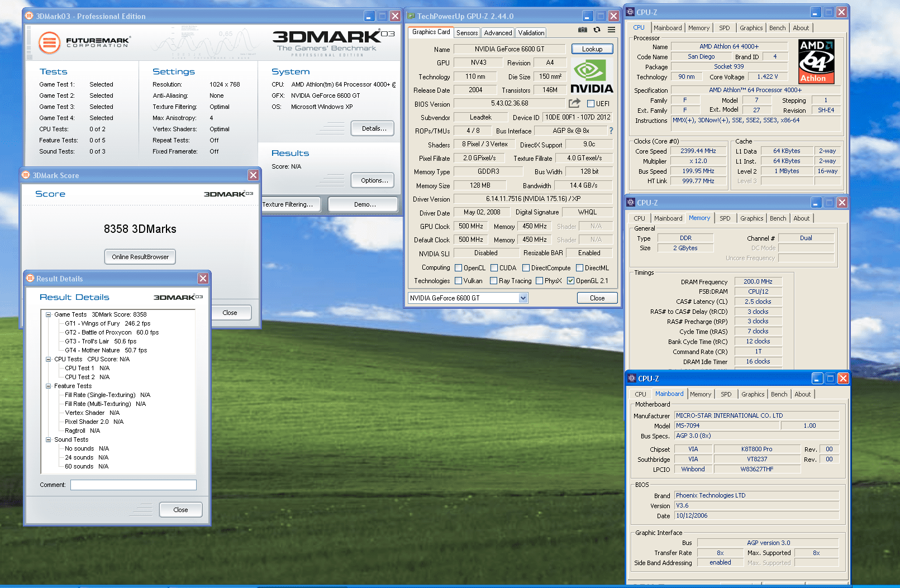Collapse the Game Tests tree node
The width and height of the screenshot is (900, 588).
[49, 314]
